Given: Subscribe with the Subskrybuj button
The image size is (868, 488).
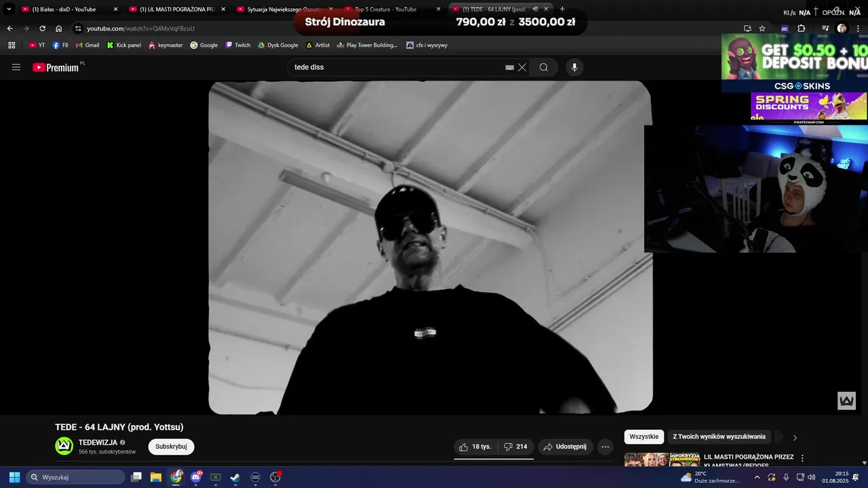Looking at the screenshot, I should pos(171,447).
